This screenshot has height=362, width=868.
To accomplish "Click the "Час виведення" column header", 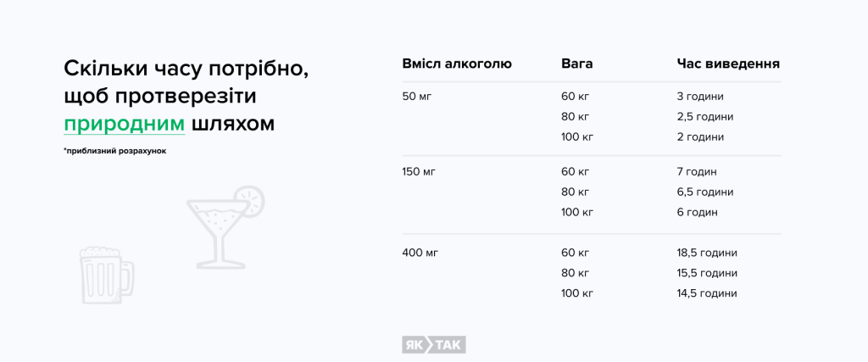I will [x=728, y=64].
